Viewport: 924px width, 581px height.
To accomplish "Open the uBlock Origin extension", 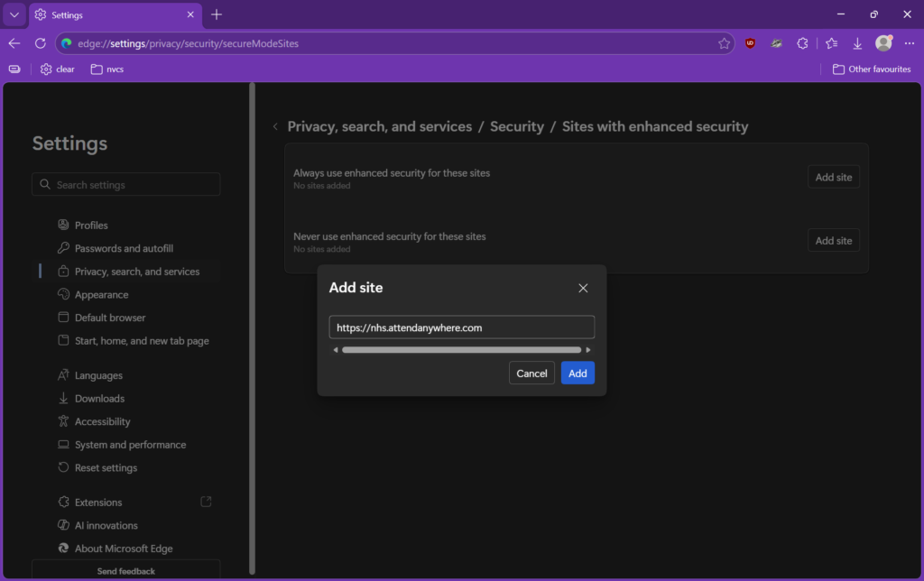I will [750, 42].
